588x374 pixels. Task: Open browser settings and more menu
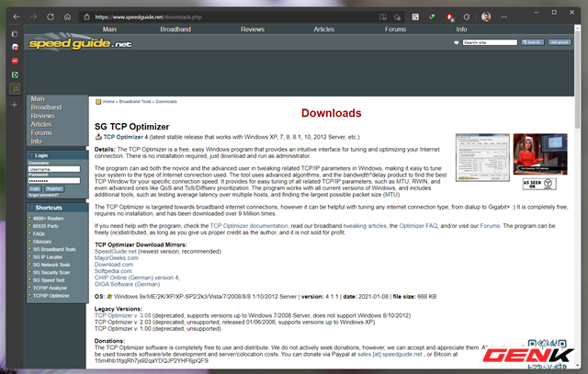point(503,17)
